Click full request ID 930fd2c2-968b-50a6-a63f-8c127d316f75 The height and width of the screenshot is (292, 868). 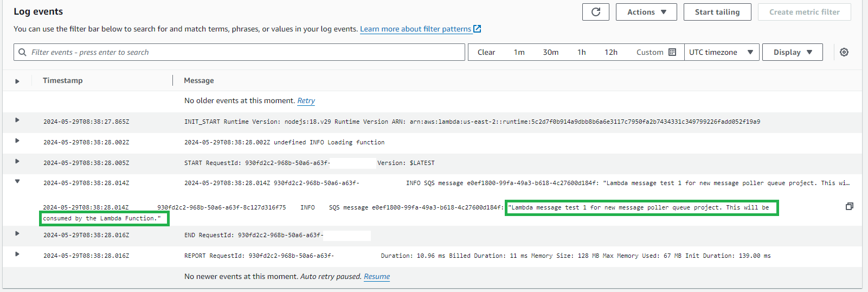click(222, 207)
